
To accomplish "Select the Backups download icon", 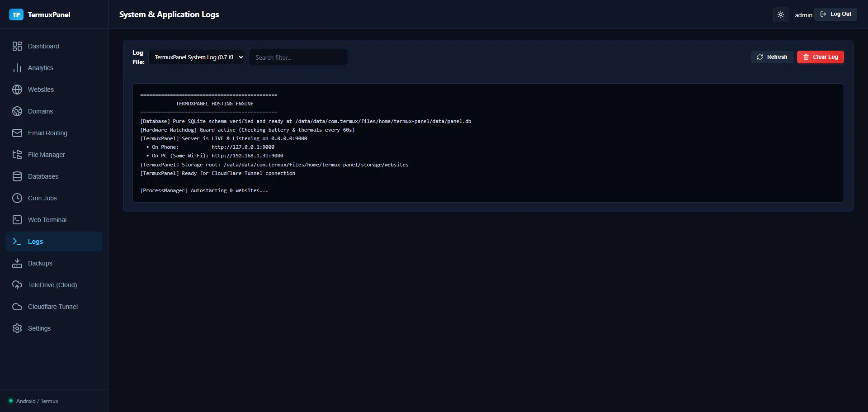I will click(x=17, y=263).
